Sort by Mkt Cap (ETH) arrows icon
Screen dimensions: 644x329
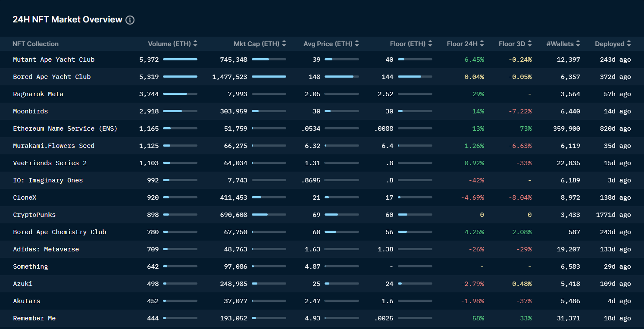284,44
